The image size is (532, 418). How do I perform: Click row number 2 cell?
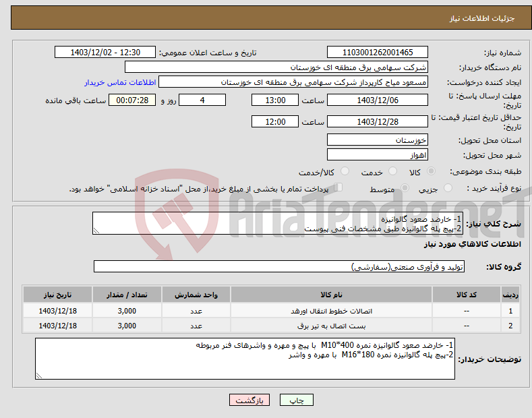pyautogui.click(x=510, y=326)
